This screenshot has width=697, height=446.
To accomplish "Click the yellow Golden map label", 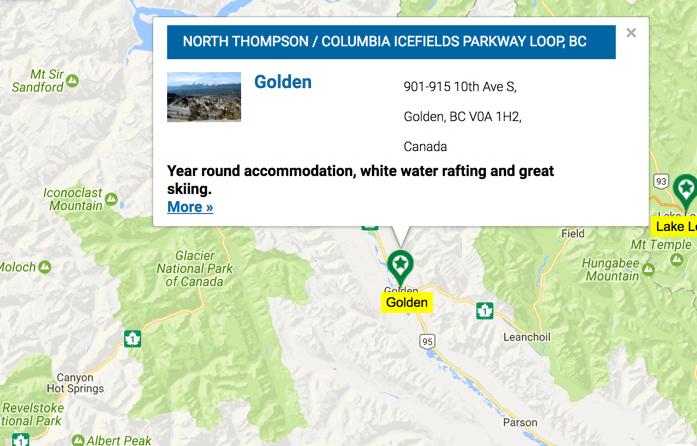I will point(407,302).
